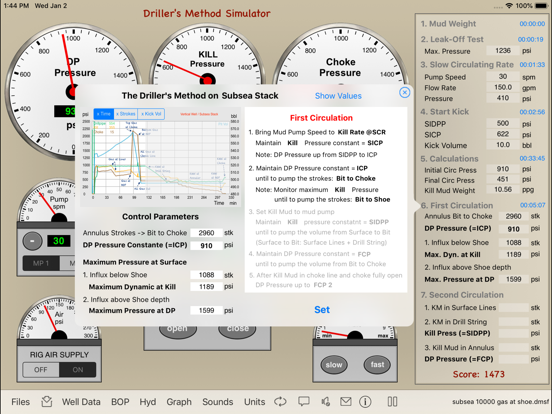Click the partially hidden open button
Image resolution: width=552 pixels, height=414 pixels.
coord(177,331)
